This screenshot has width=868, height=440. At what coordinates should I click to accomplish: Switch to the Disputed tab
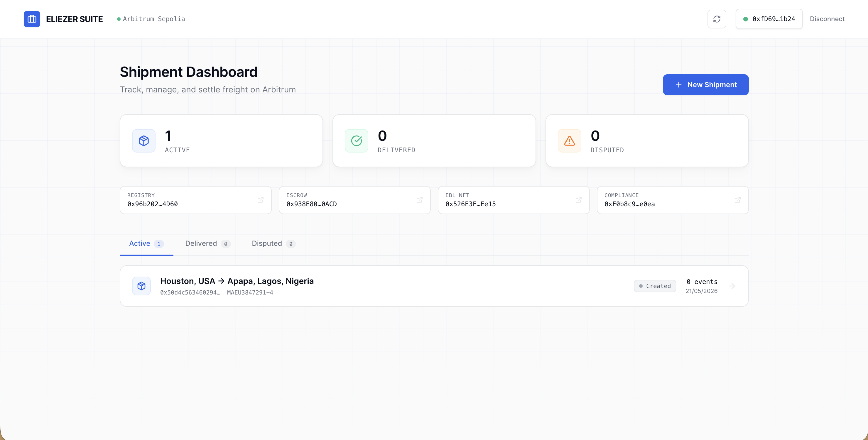coord(273,243)
